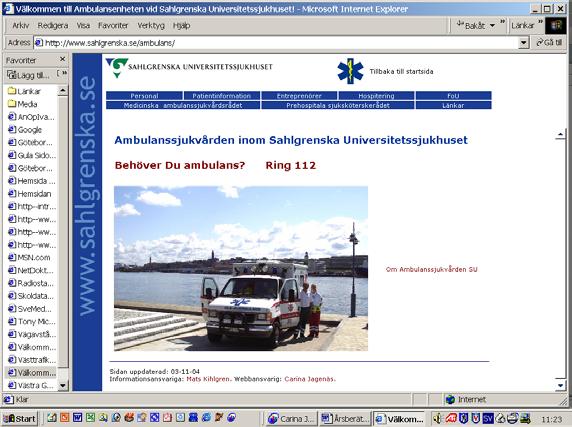Open the Västra G favorite
The height and width of the screenshot is (427, 572).
(30, 385)
